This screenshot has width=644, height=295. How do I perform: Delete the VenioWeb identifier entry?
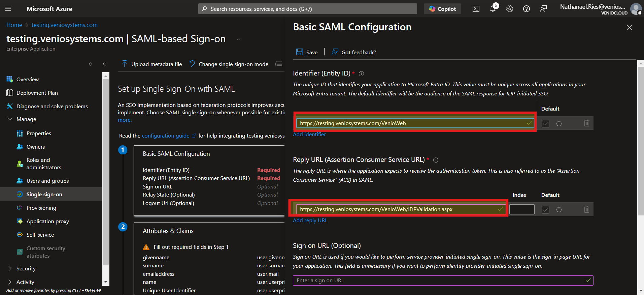[x=586, y=123]
